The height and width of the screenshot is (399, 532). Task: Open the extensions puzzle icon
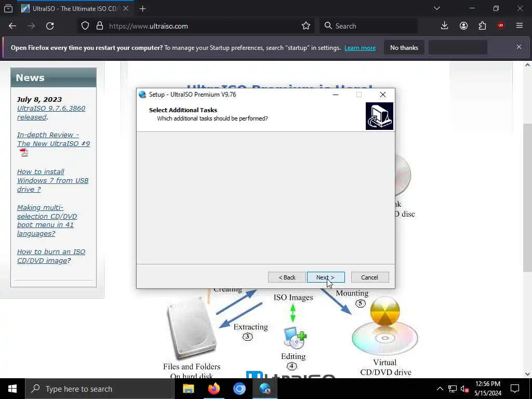click(482, 26)
